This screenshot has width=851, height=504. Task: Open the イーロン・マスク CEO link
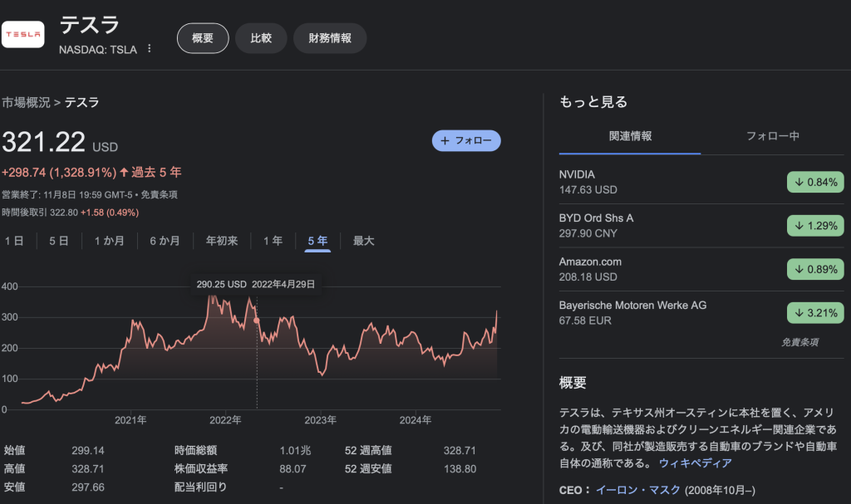tap(637, 490)
